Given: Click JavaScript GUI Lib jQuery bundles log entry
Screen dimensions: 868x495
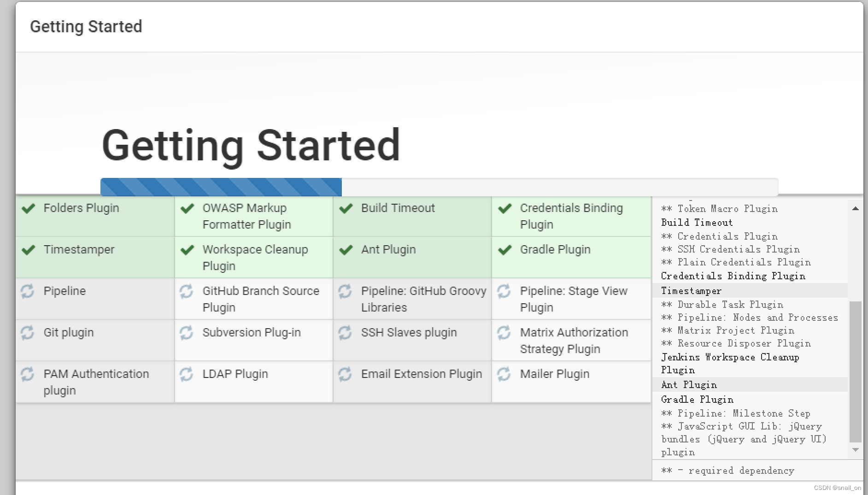Looking at the screenshot, I should (x=744, y=439).
